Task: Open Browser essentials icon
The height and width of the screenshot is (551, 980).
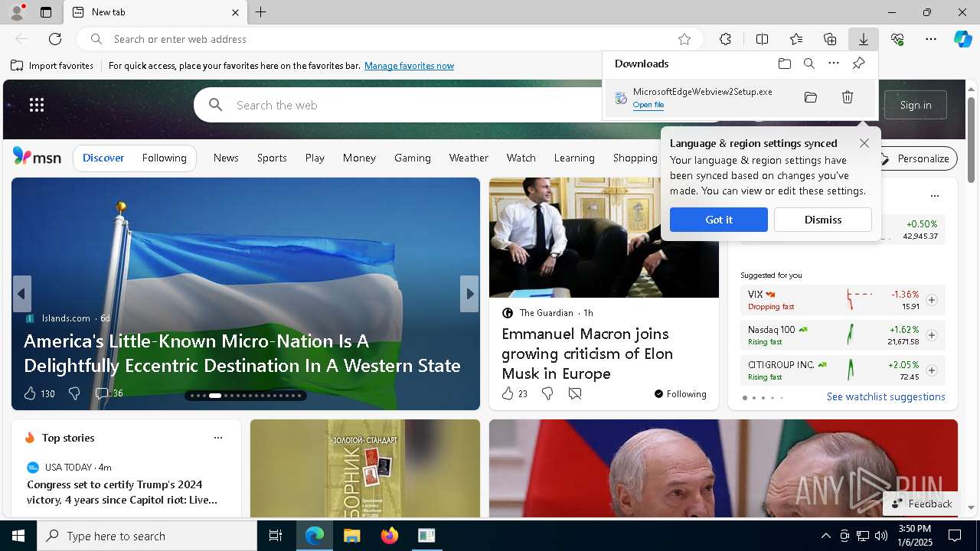Action: click(x=897, y=39)
